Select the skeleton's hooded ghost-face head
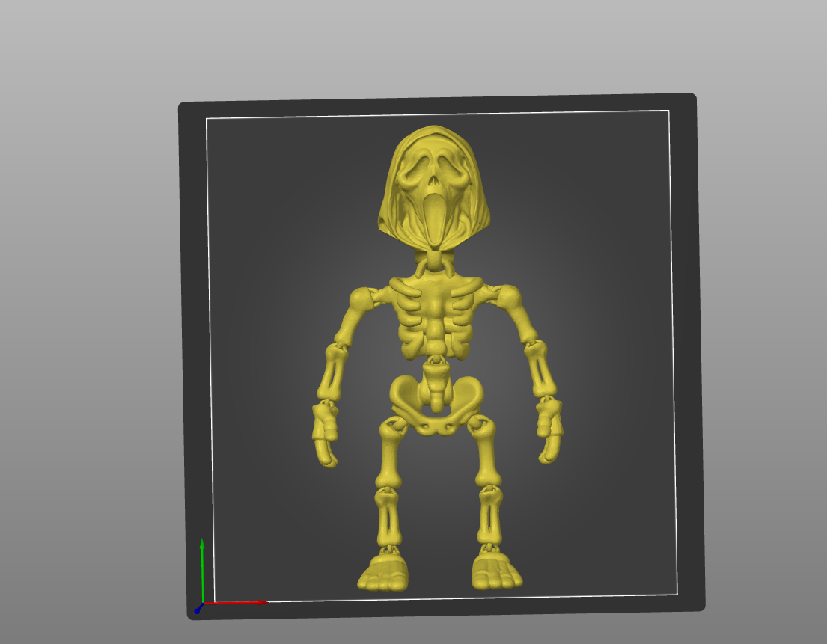 pyautogui.click(x=434, y=187)
